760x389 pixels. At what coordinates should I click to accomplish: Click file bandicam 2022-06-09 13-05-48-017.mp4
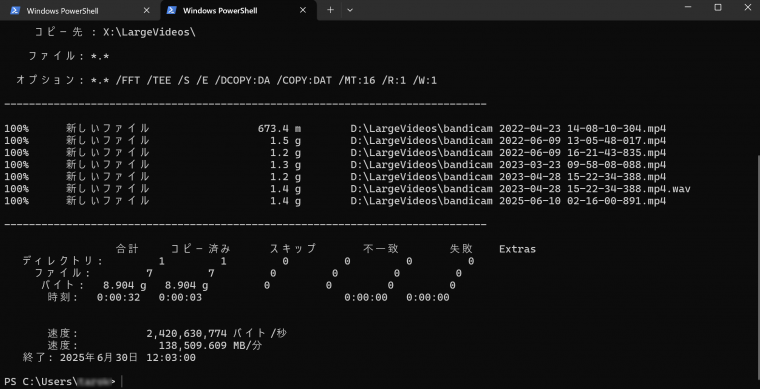point(508,141)
